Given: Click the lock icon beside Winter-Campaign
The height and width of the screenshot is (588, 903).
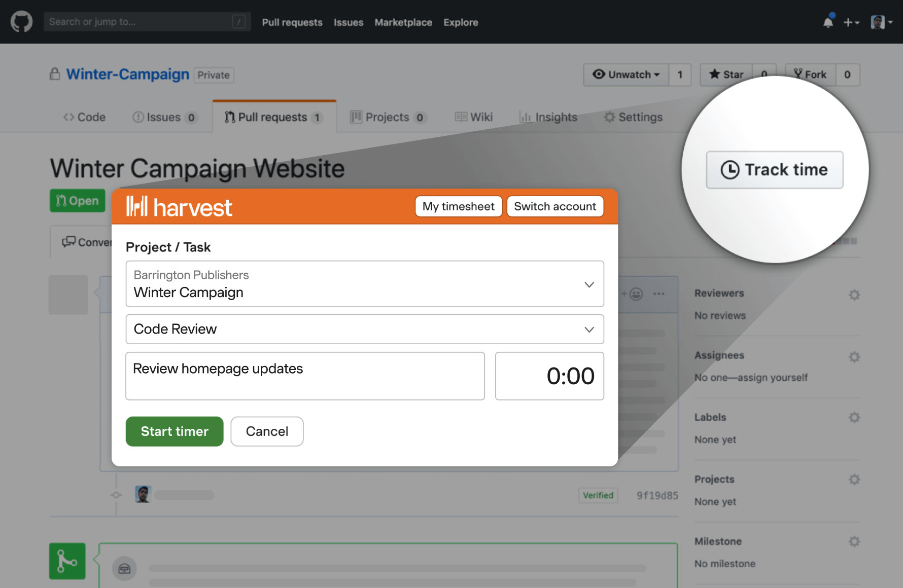Looking at the screenshot, I should click(55, 73).
